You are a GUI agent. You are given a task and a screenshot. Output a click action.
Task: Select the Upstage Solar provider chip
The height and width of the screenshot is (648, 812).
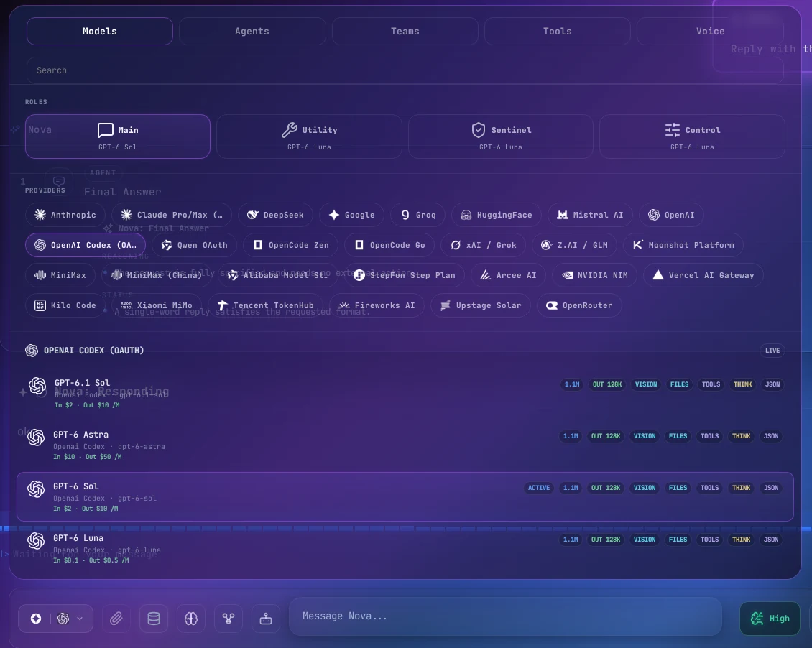click(481, 305)
